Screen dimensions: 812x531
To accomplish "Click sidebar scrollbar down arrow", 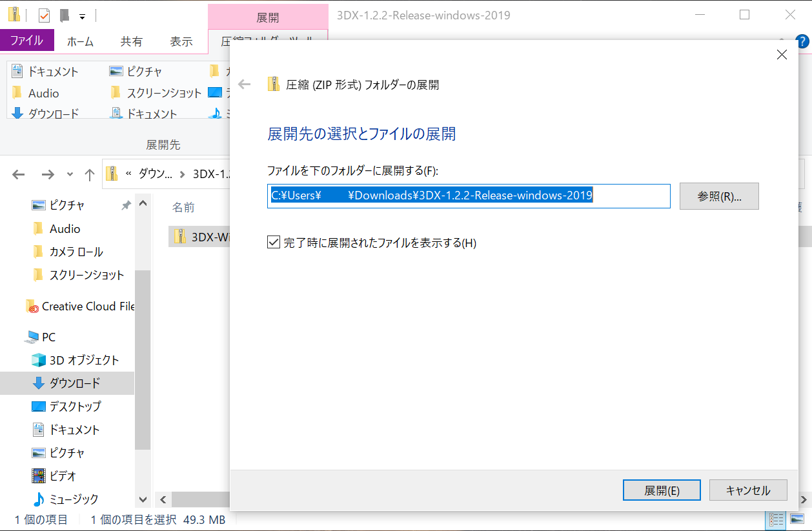I will tap(143, 499).
